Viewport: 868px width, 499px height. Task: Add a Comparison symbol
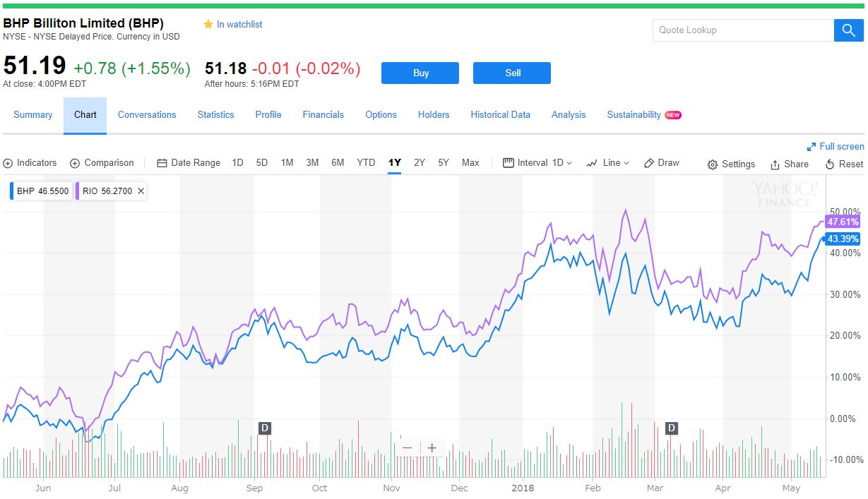click(x=102, y=163)
